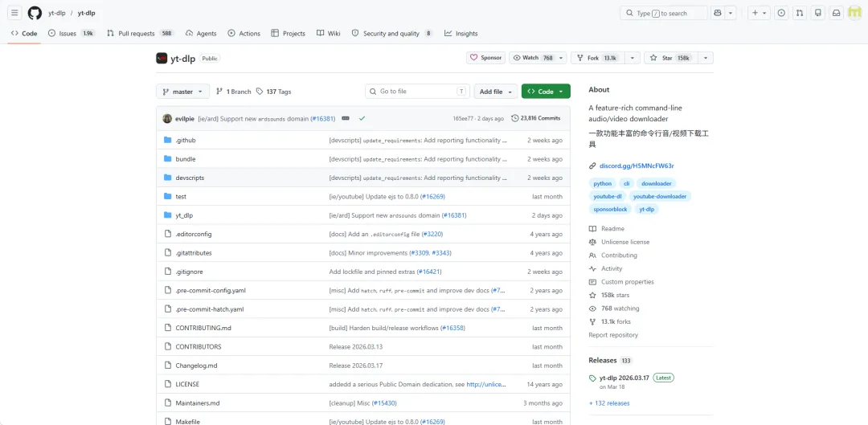Open the user avatar menu

tap(855, 13)
